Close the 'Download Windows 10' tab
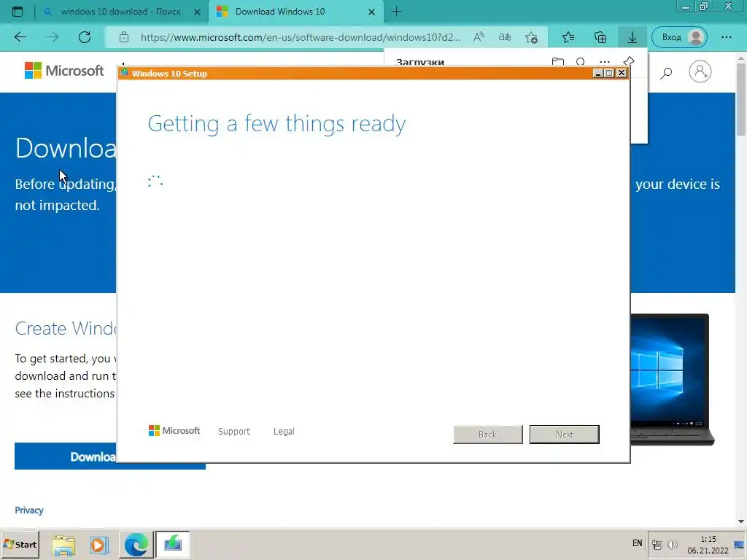Screen dimensions: 747x560 coord(371,12)
